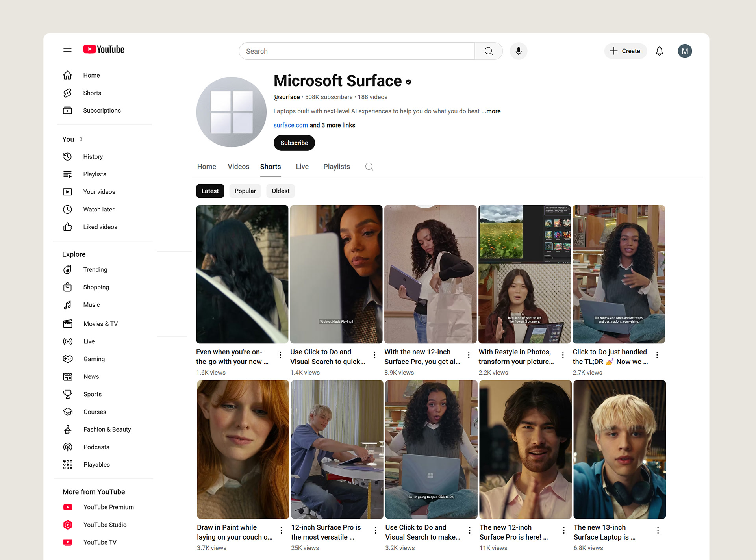The width and height of the screenshot is (756, 560).
Task: Open options for '12-inch Surface Pro is' short
Action: 375,530
